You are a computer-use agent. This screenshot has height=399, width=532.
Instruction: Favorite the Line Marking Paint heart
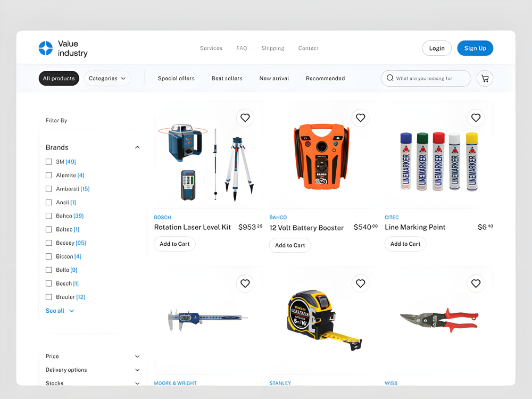476,118
